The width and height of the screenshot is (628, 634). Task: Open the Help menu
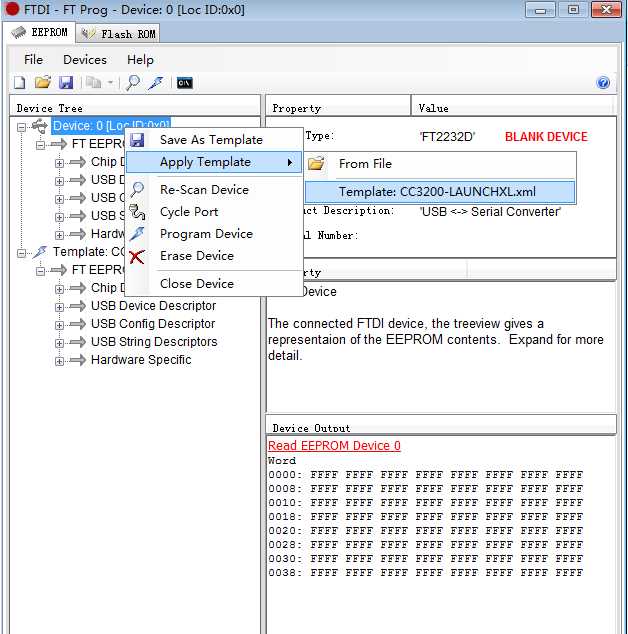140,60
